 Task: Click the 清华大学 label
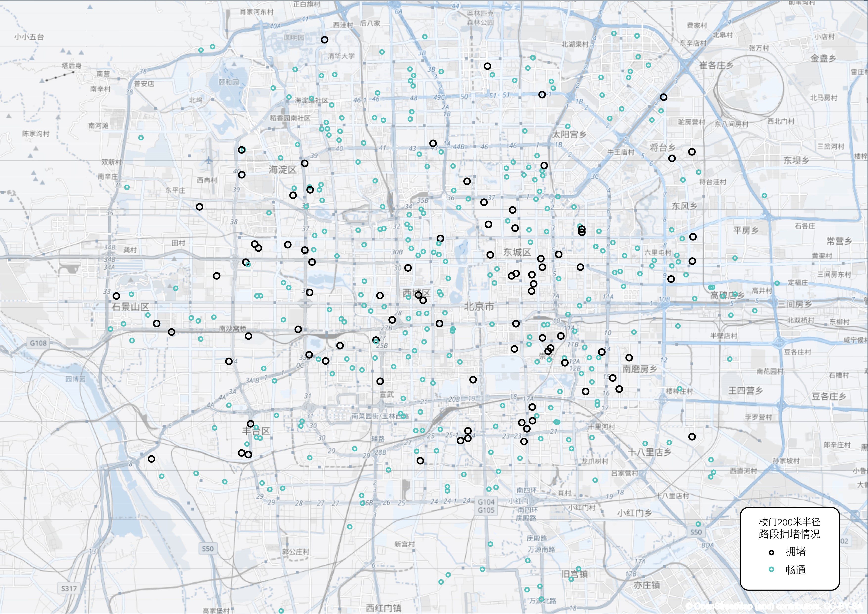click(x=341, y=56)
